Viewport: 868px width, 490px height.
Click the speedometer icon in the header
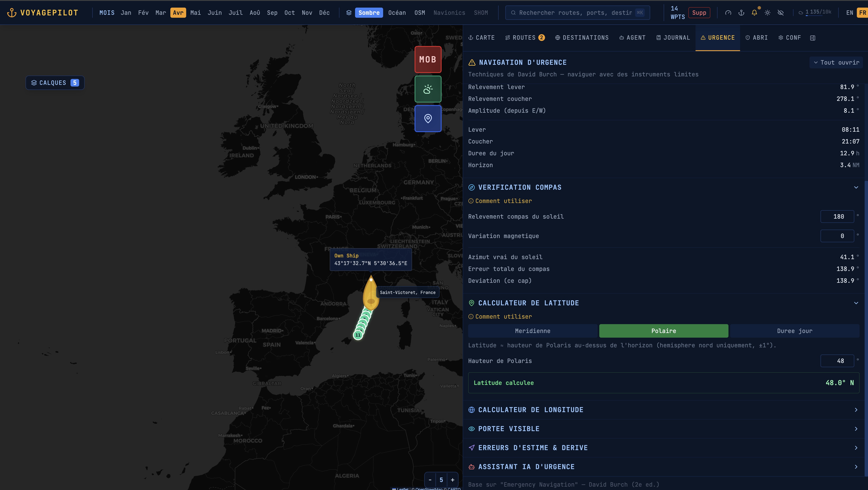(728, 12)
